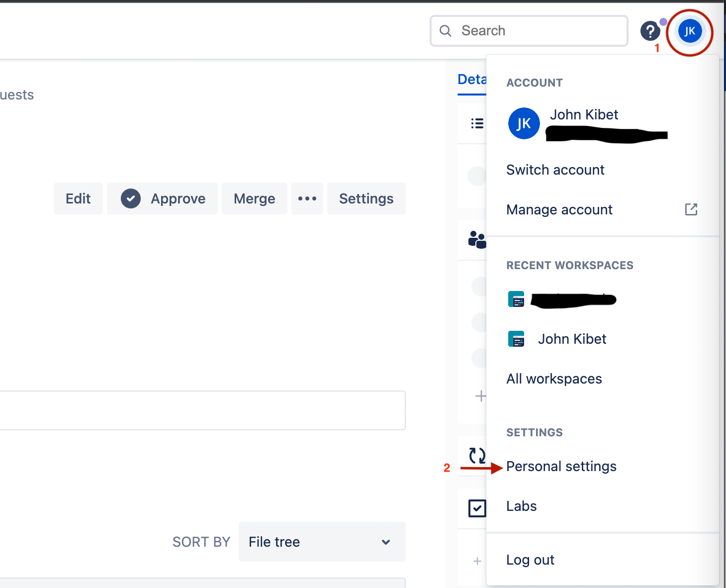Click the Edit button
This screenshot has width=726, height=588.
[78, 198]
